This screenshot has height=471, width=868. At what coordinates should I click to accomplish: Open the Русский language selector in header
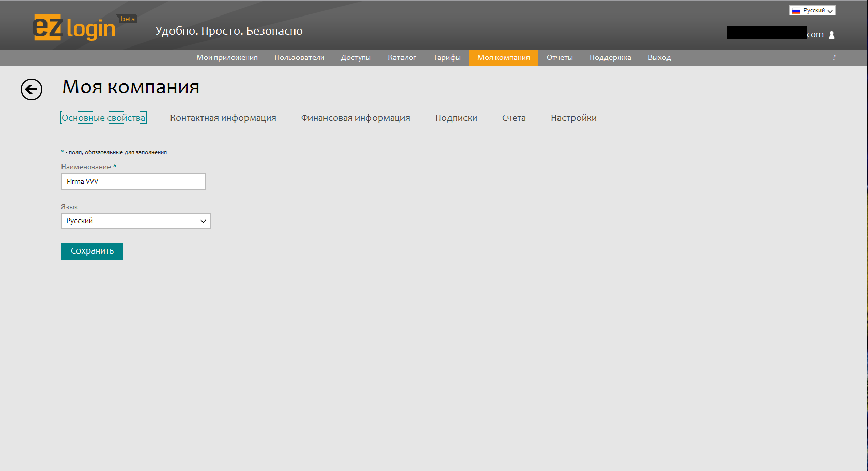pyautogui.click(x=813, y=10)
